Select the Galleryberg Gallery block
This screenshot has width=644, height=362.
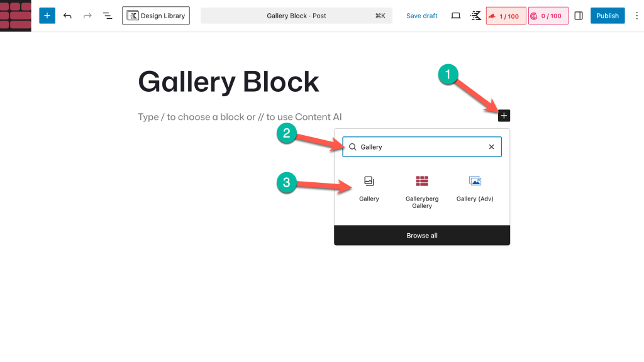422,191
